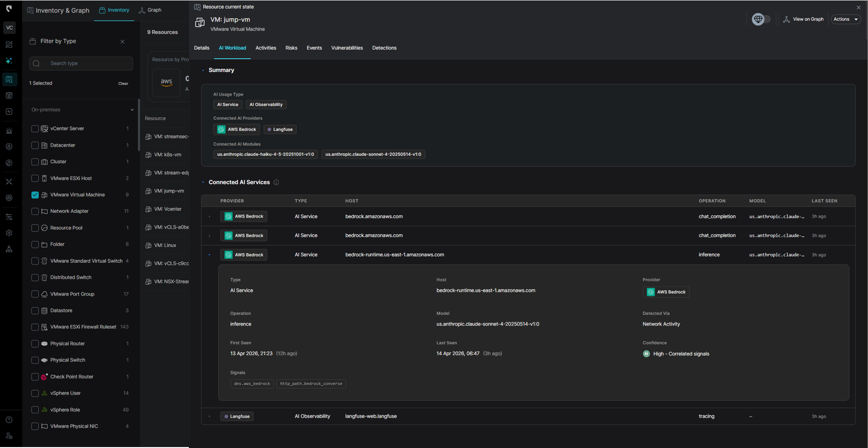Click the Search type input field
This screenshot has width=868, height=448.
(81, 63)
